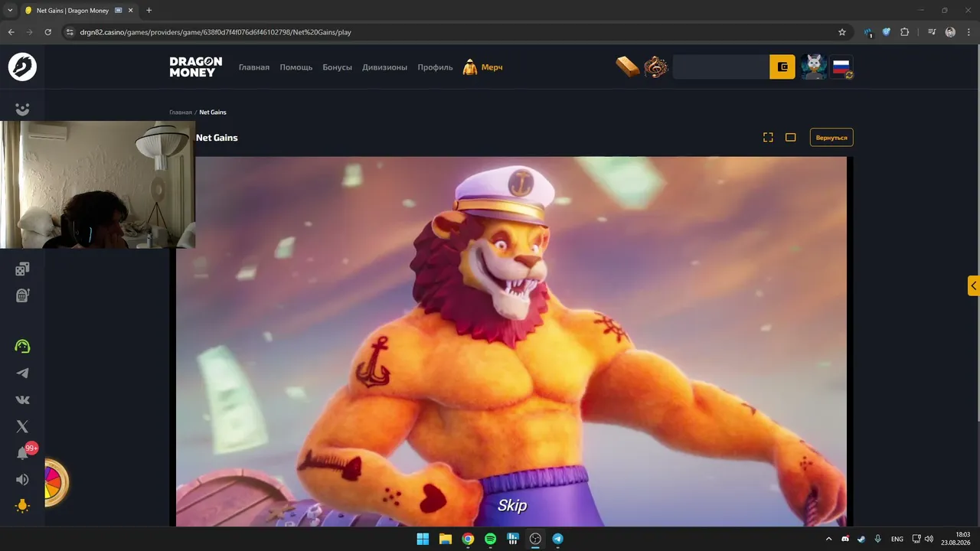Click the smiley face sidebar icon
Viewport: 980px width, 551px height.
tap(22, 109)
